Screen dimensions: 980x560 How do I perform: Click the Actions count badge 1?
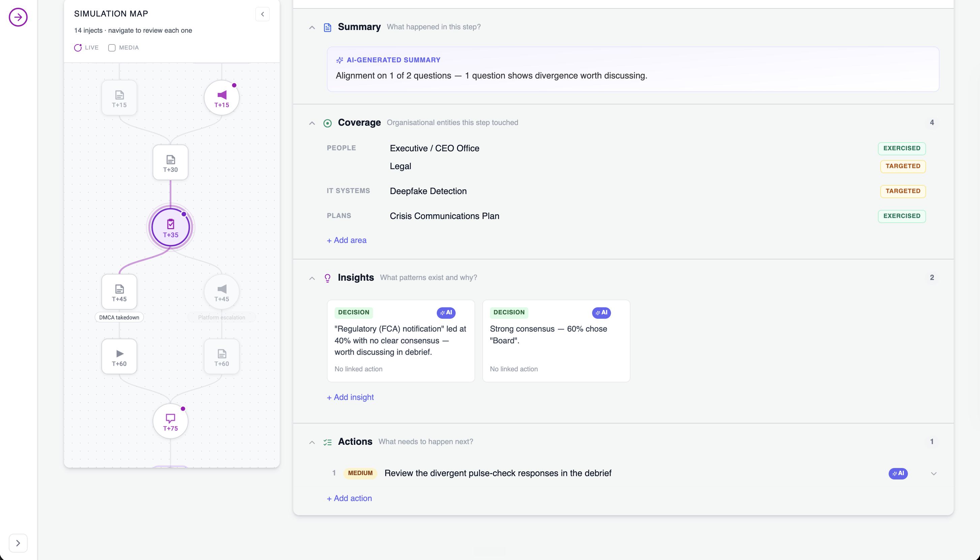(x=932, y=441)
